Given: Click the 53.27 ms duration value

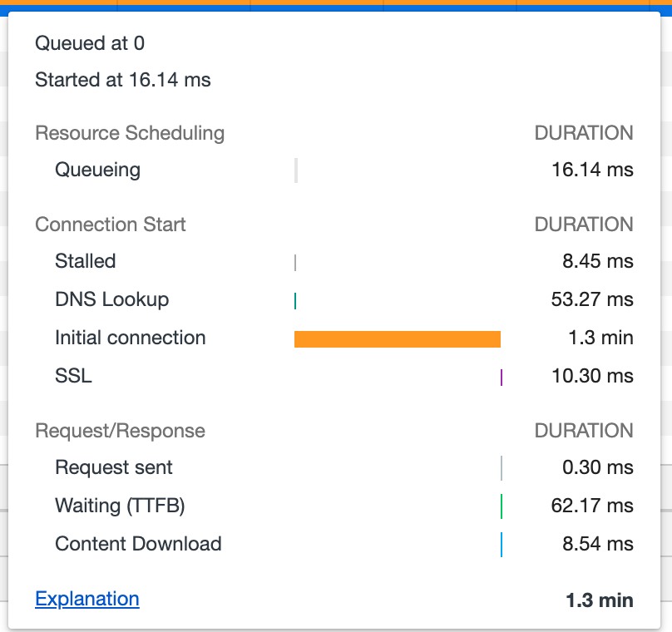Looking at the screenshot, I should pos(592,299).
